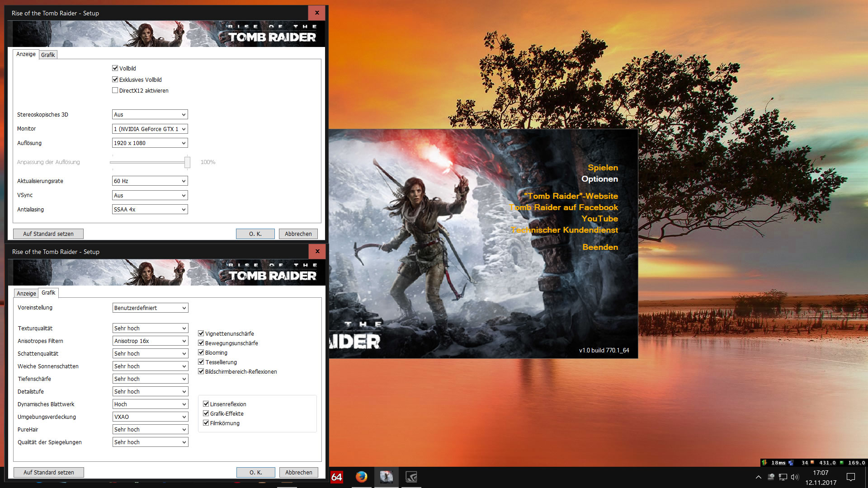Disable the Tessellierung checkbox
Screen dimensions: 868x488
(201, 362)
